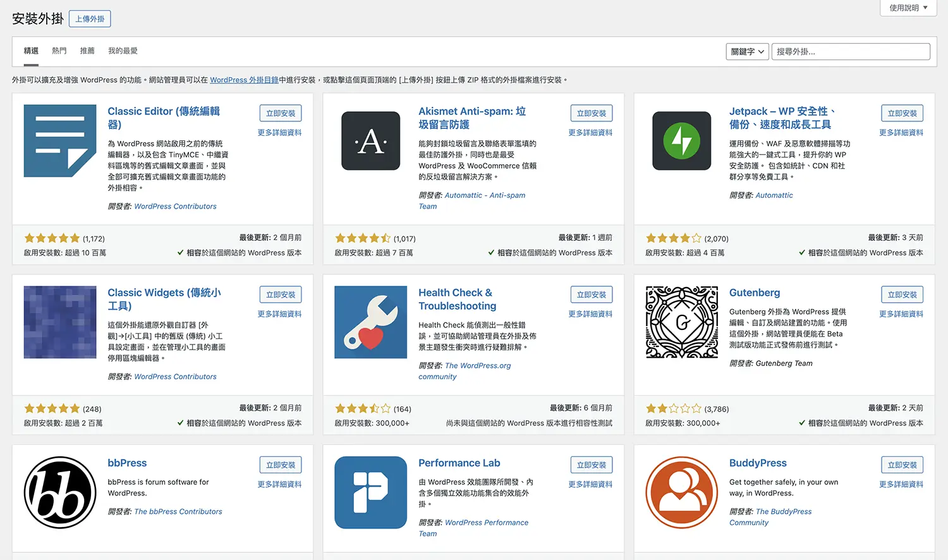Open the 使用說明 help dropdown

908,8
